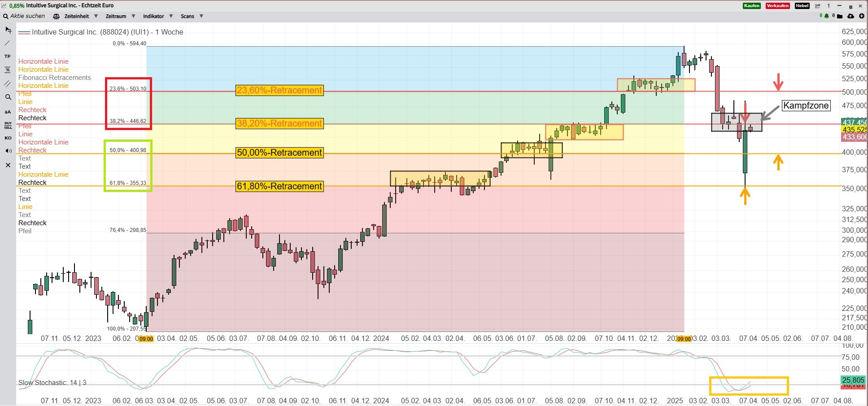Click the Slow Stochastic: 14 | 3 label

coord(52,383)
